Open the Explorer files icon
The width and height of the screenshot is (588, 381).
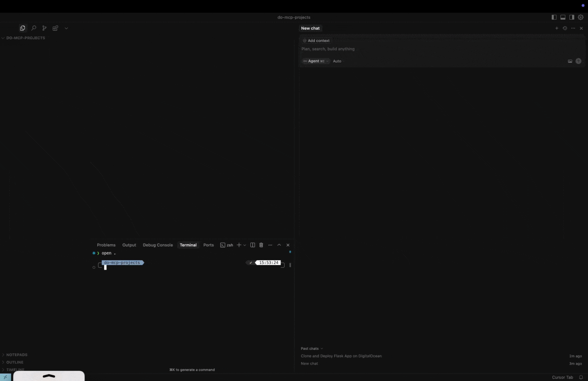click(x=23, y=28)
